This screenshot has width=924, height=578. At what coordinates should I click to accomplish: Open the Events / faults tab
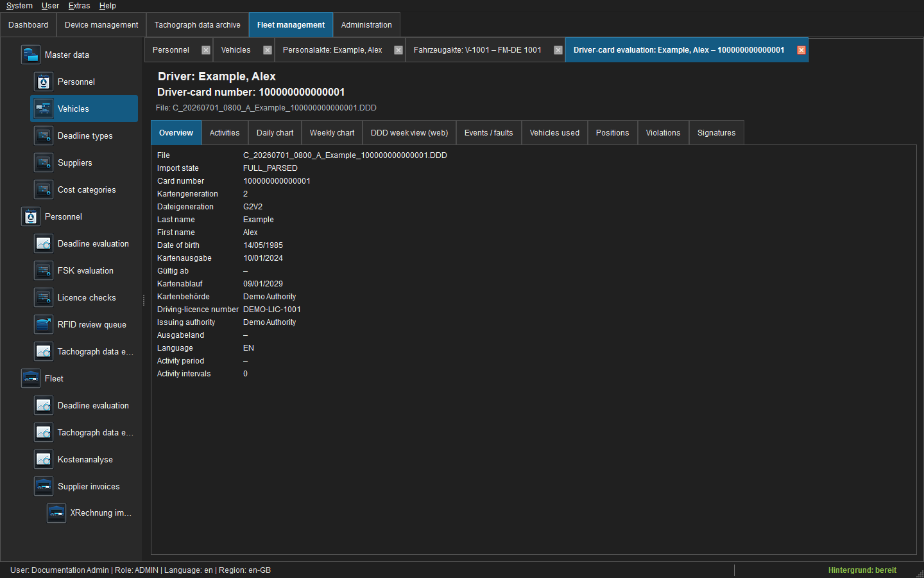pyautogui.click(x=488, y=133)
